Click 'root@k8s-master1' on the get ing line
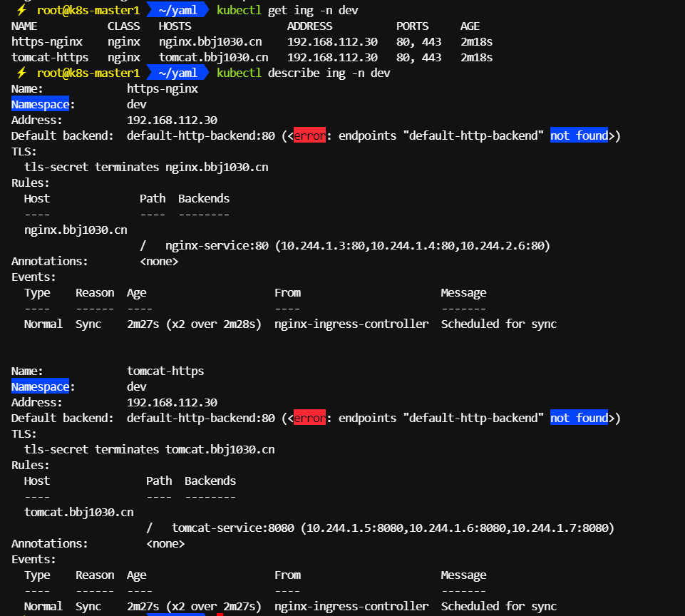 pyautogui.click(x=88, y=10)
